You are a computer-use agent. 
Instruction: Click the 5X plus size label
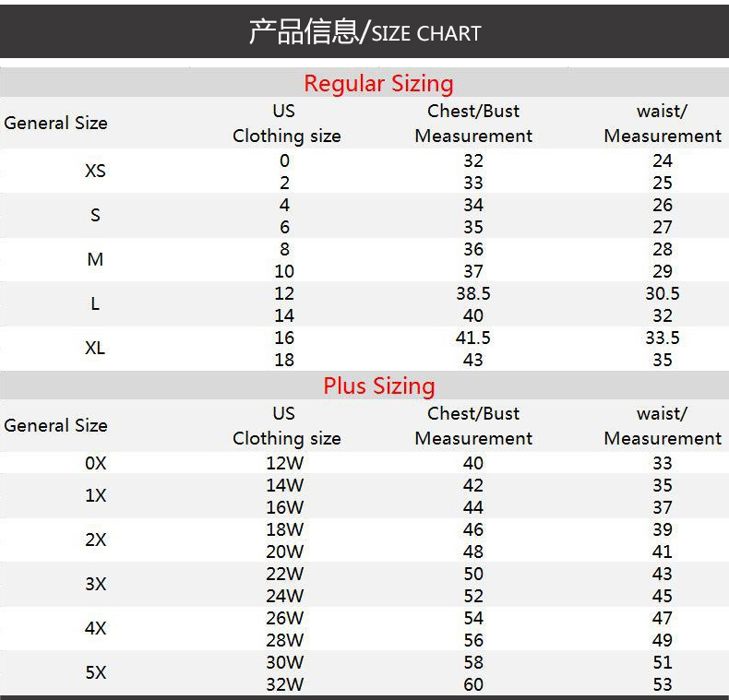click(95, 673)
